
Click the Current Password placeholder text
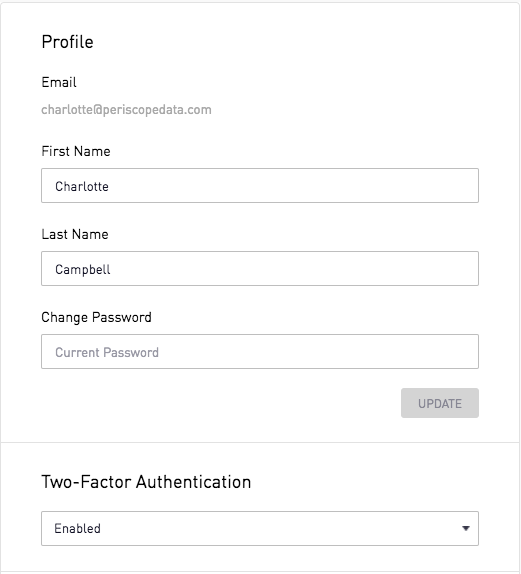tap(107, 353)
